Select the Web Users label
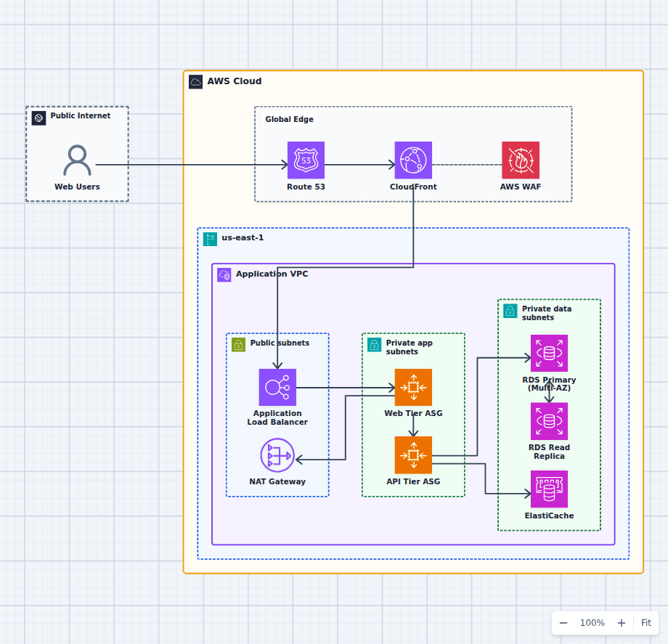 77,187
